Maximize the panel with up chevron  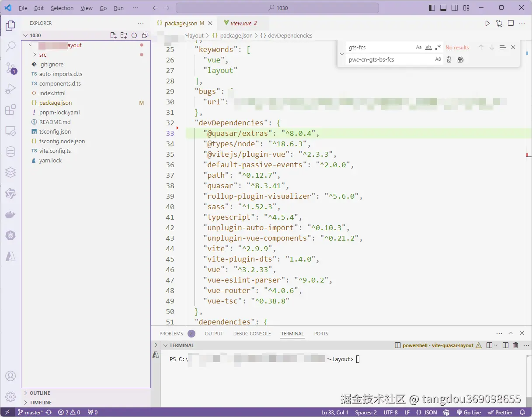point(510,334)
